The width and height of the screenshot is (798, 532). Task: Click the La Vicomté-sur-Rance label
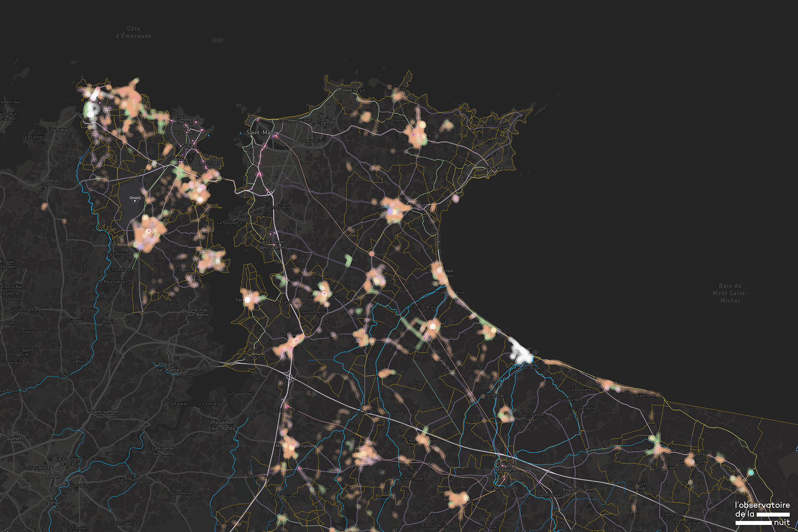[x=163, y=451]
